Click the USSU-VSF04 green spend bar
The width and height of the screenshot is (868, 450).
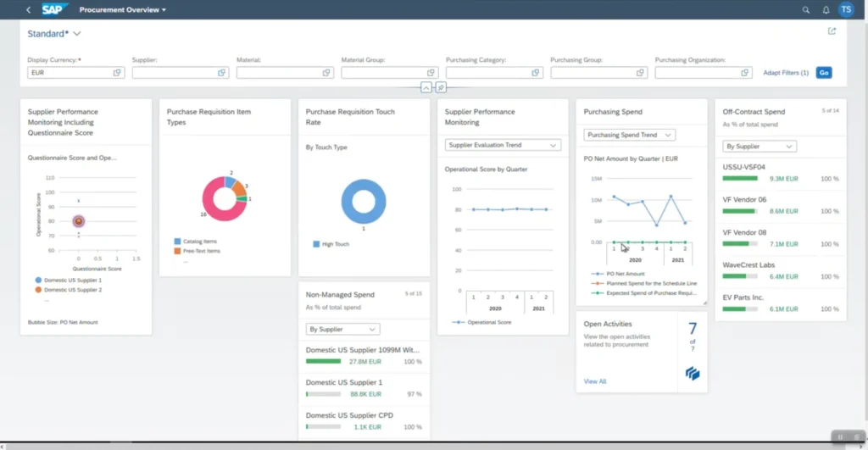740,179
